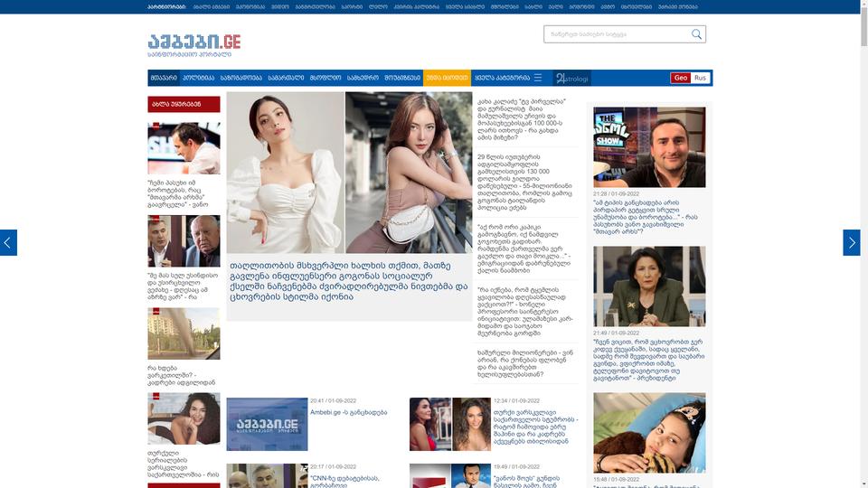The height and width of the screenshot is (488, 868).
Task: Open sidebar thumbnail of two elderly men
Action: pyautogui.click(x=184, y=241)
